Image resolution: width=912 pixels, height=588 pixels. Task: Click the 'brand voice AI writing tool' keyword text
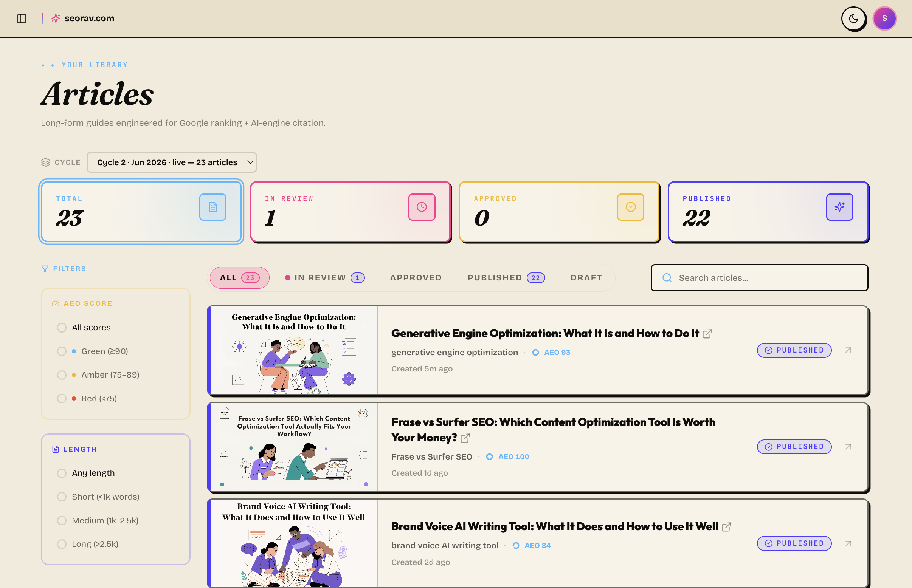[x=445, y=546]
